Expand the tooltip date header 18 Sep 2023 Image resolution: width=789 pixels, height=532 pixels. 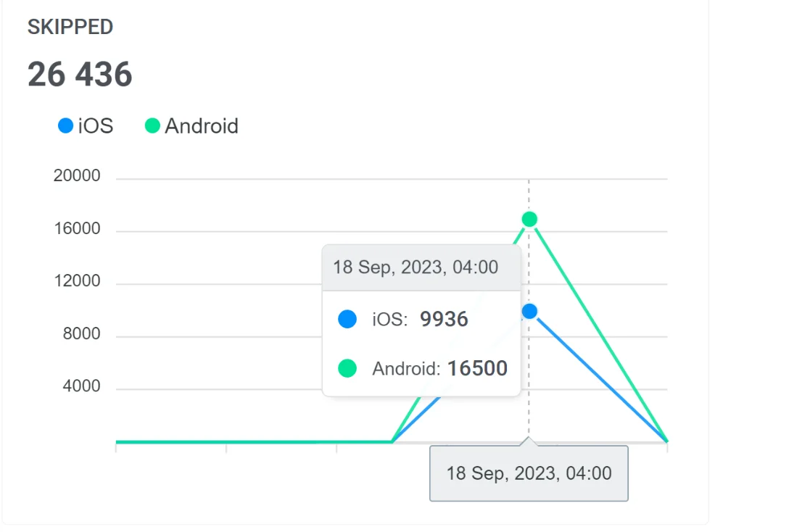(414, 267)
